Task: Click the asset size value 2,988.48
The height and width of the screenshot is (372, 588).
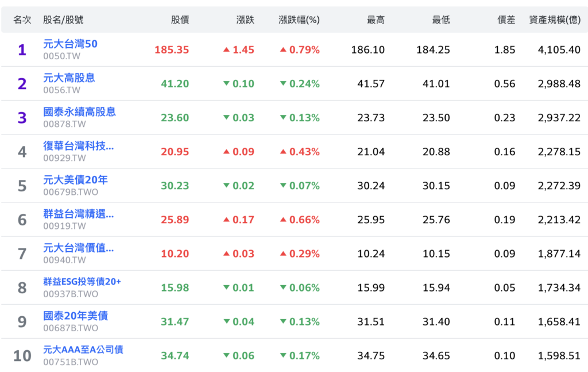Action: click(559, 84)
